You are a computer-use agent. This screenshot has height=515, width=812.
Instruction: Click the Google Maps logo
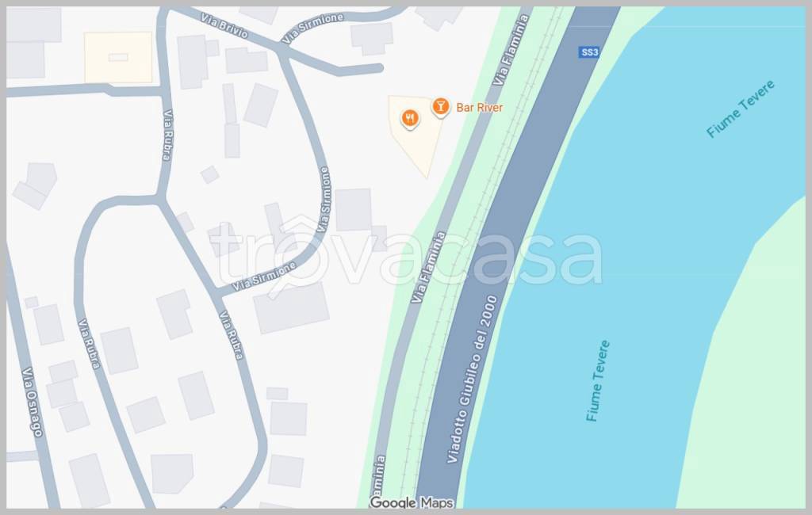(412, 502)
